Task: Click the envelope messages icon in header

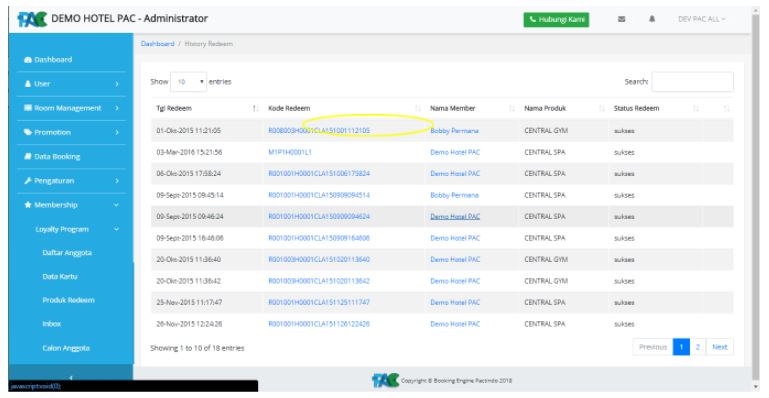Action: tap(621, 19)
